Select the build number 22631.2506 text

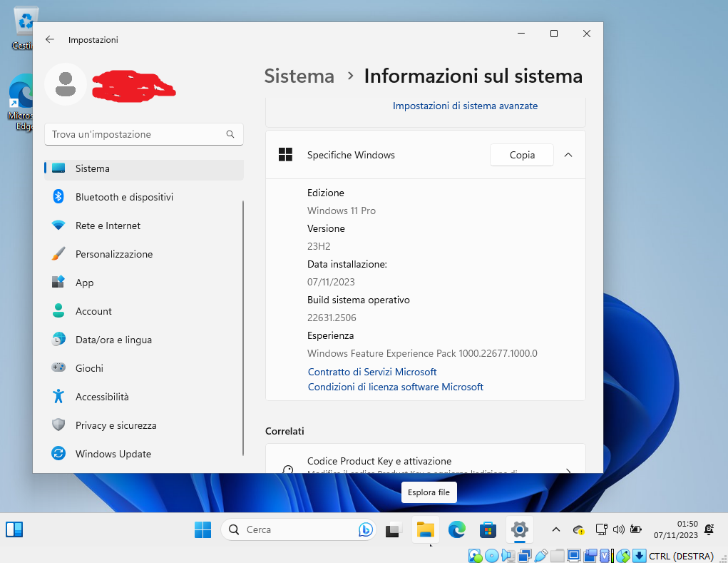pos(332,318)
